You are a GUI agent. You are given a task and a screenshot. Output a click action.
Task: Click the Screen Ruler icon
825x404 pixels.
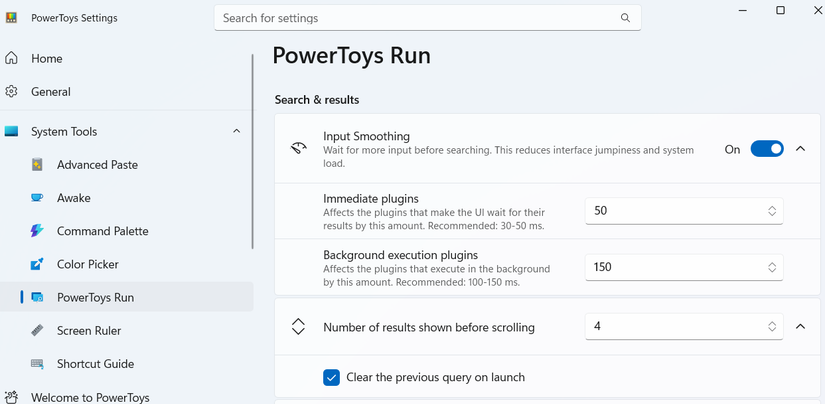pyautogui.click(x=37, y=330)
